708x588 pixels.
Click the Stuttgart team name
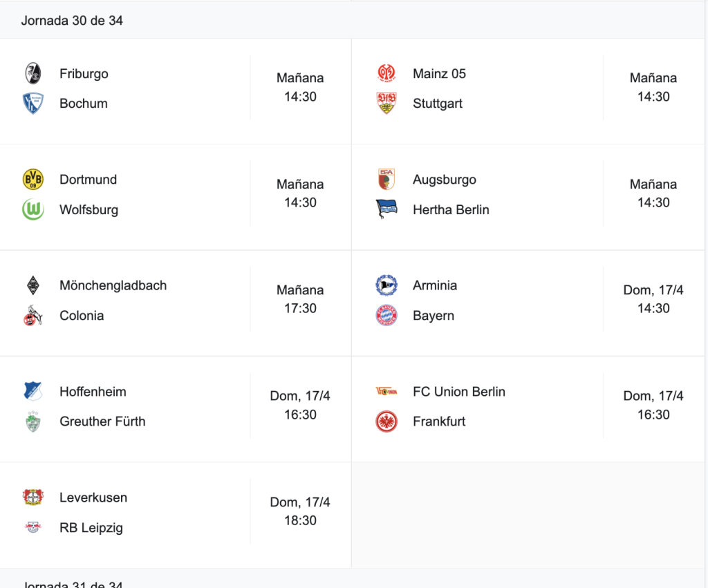(x=438, y=104)
